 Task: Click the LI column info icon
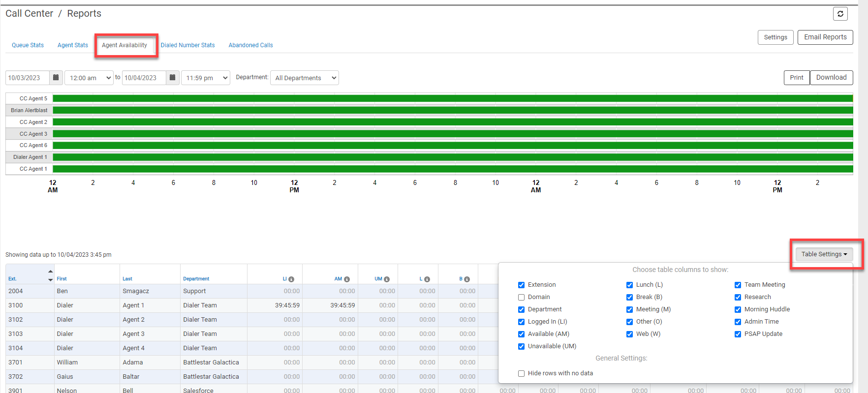point(291,279)
